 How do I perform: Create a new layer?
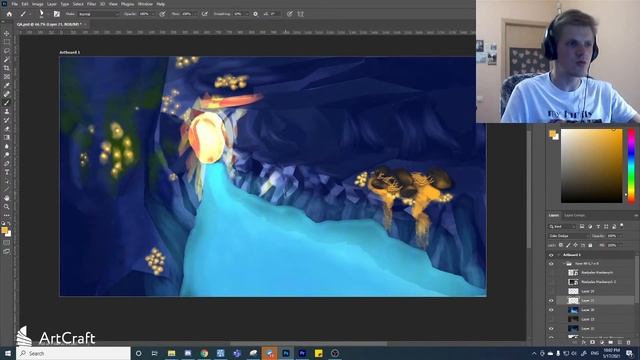coord(620,342)
